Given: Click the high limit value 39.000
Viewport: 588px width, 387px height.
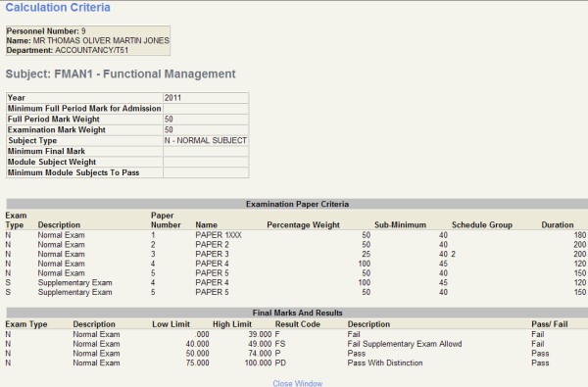Looking at the screenshot, I should [260, 334].
